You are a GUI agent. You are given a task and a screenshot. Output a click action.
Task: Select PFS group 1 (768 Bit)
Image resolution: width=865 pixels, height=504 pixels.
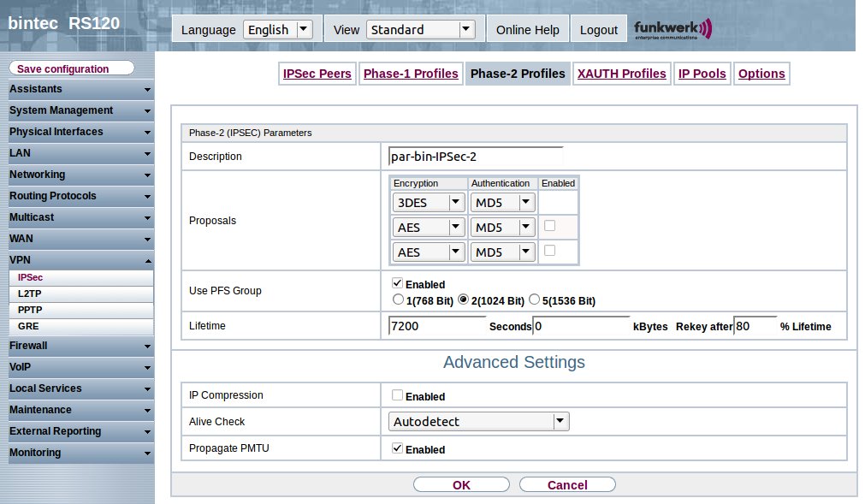(397, 300)
